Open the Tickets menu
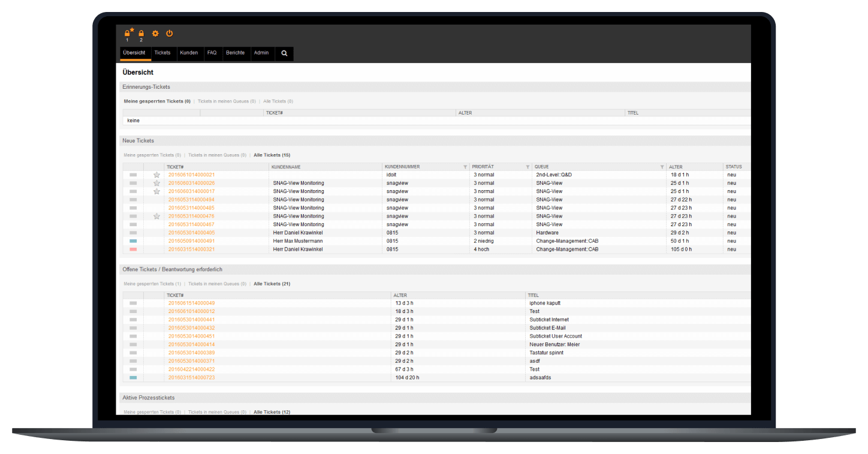The height and width of the screenshot is (454, 868). (x=162, y=53)
